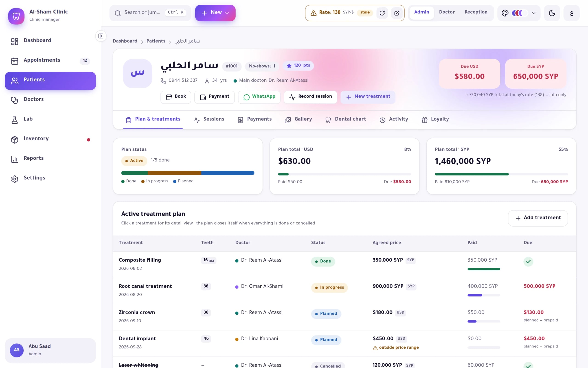Switch language with Arabic letter button
Image resolution: width=588 pixels, height=368 pixels.
tap(571, 13)
